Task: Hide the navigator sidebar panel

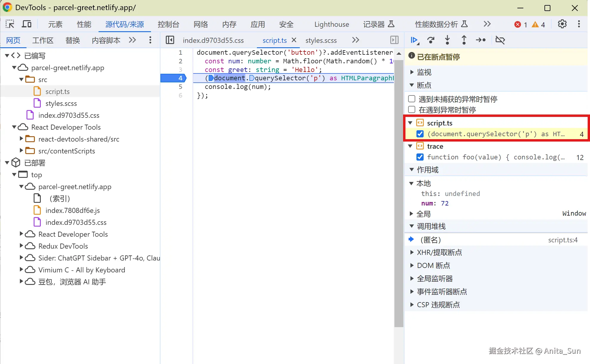Action: (170, 40)
